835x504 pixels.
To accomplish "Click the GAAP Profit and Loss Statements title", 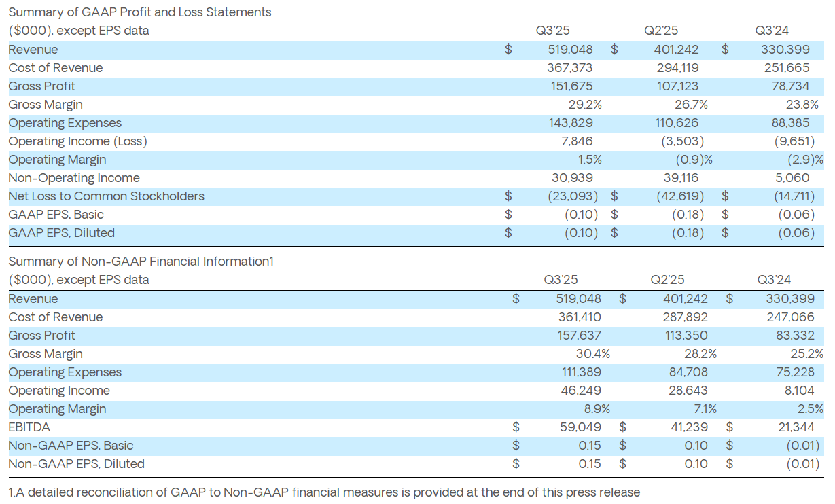I will coord(139,12).
